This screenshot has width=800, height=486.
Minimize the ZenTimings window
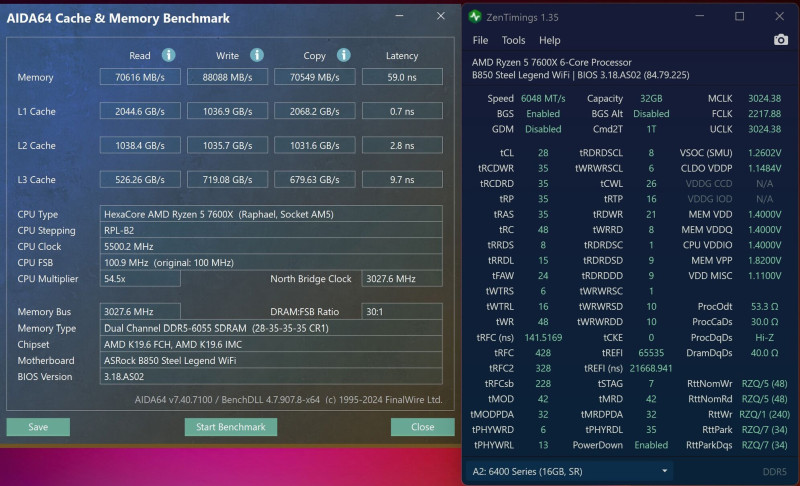[699, 16]
